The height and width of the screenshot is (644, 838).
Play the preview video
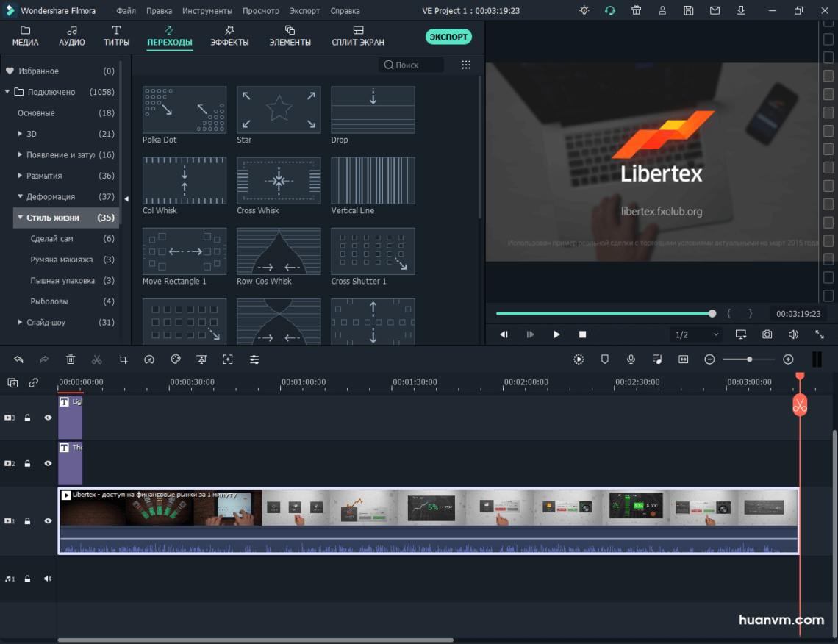click(x=556, y=334)
